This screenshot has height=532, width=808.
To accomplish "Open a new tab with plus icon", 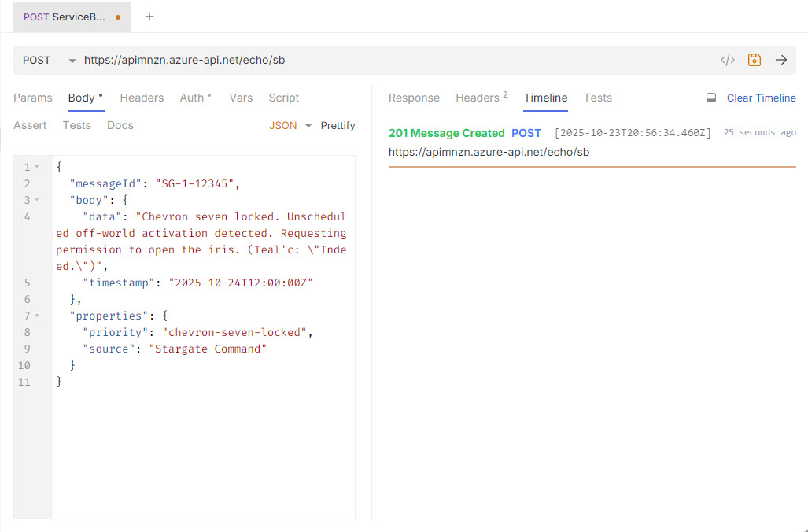I will 149,17.
